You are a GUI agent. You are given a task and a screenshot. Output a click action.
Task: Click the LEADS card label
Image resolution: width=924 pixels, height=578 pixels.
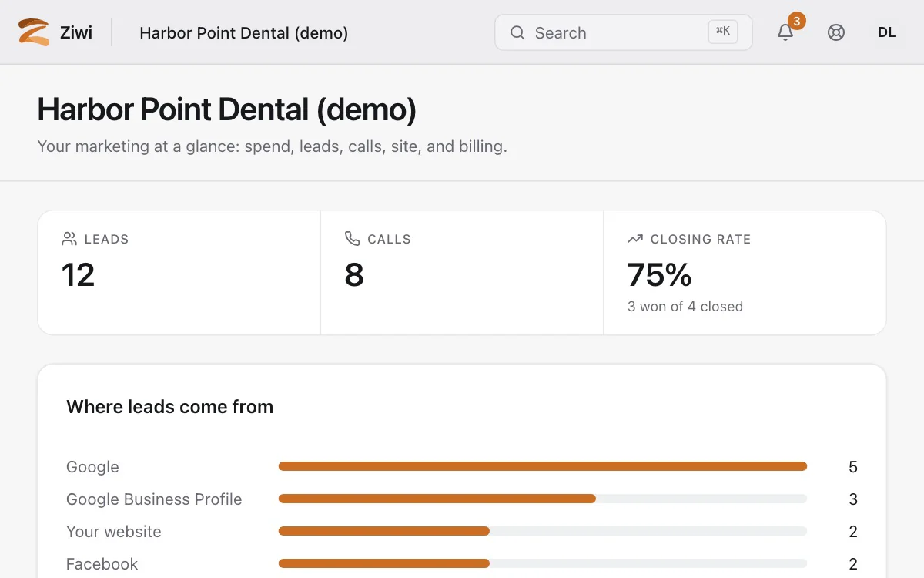coord(106,239)
